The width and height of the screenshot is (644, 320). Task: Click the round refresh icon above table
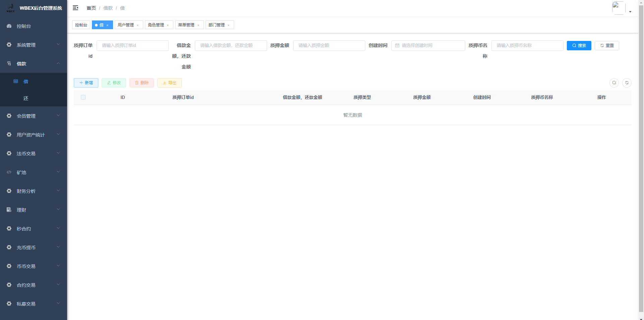pyautogui.click(x=627, y=83)
